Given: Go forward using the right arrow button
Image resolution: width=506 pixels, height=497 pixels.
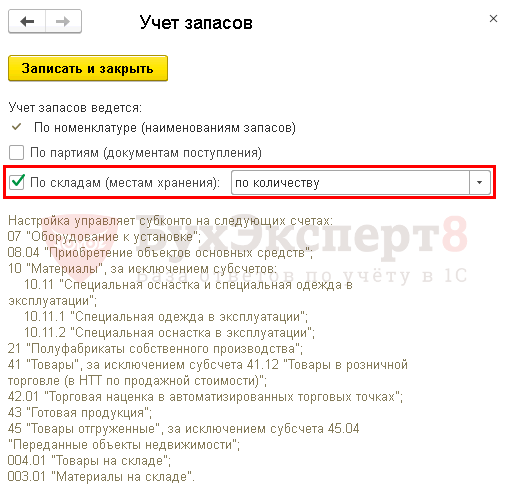Looking at the screenshot, I should tap(63, 22).
